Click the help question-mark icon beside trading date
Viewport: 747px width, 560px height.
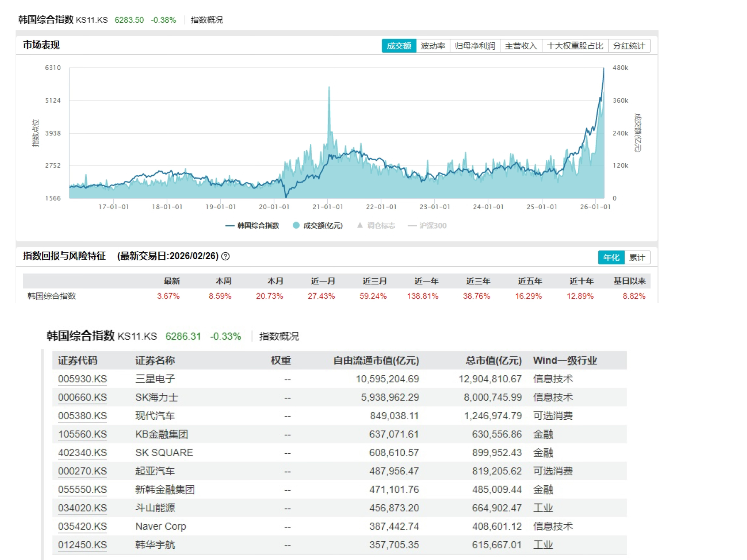pyautogui.click(x=225, y=257)
